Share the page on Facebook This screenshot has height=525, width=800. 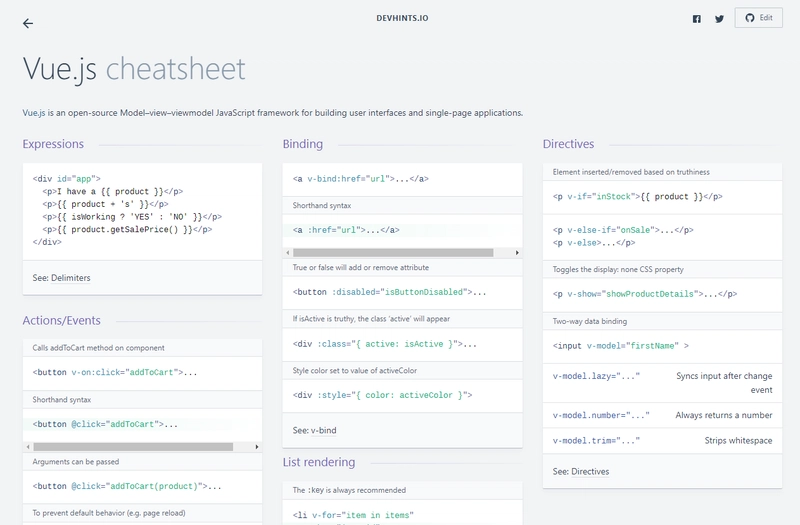(x=697, y=19)
